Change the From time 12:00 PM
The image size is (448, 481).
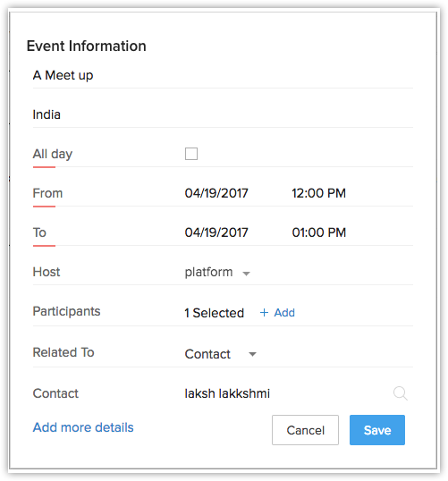[x=319, y=193]
